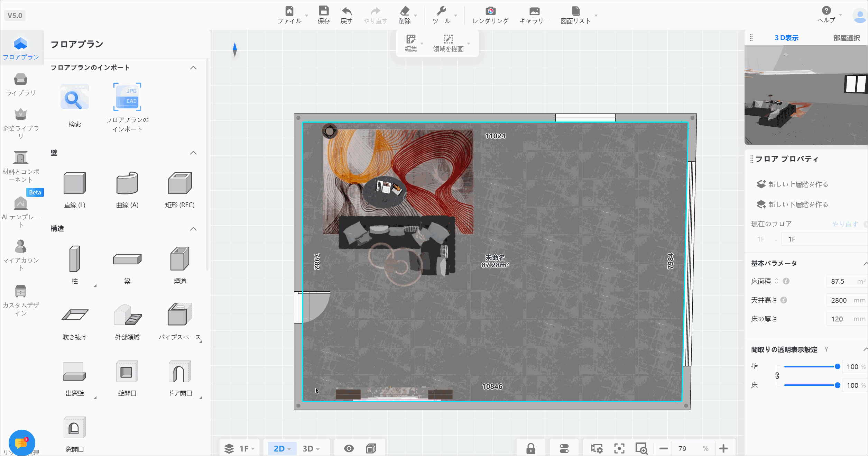Zoom out with the minus button
Image resolution: width=868 pixels, height=456 pixels.
663,449
